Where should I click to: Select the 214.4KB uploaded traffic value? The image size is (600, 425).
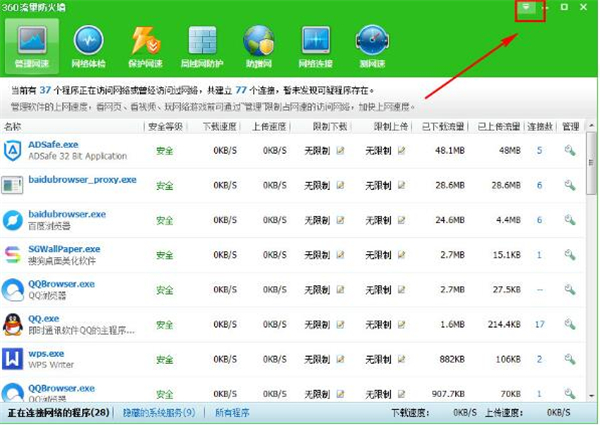(x=504, y=324)
